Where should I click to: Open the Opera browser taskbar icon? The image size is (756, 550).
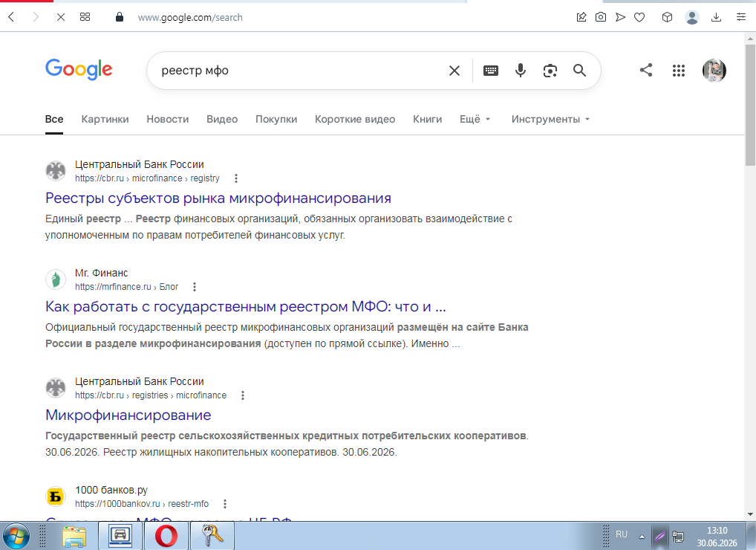pos(166,536)
